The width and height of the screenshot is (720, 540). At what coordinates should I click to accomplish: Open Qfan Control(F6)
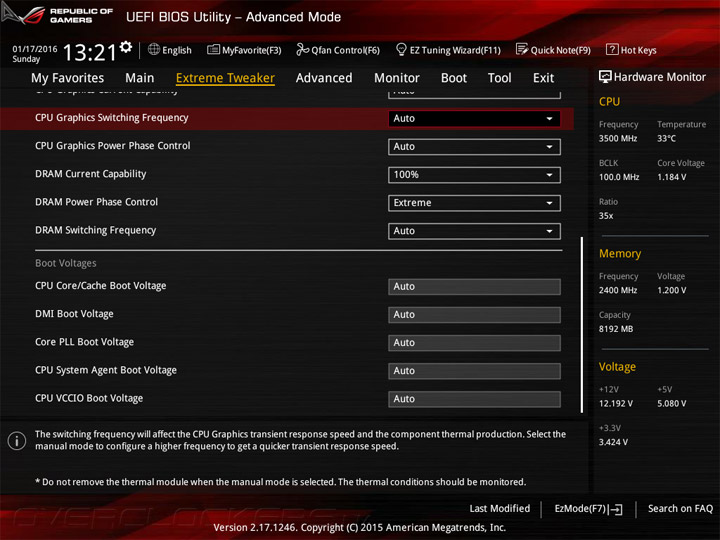pyautogui.click(x=338, y=50)
